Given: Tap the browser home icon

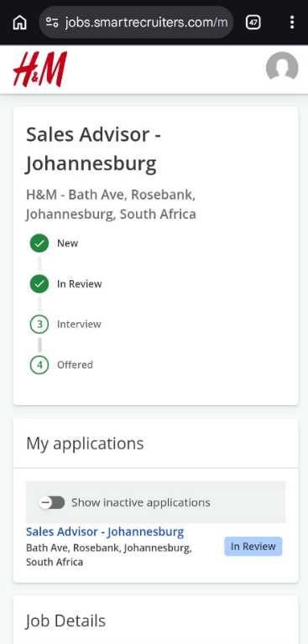Looking at the screenshot, I should [19, 22].
